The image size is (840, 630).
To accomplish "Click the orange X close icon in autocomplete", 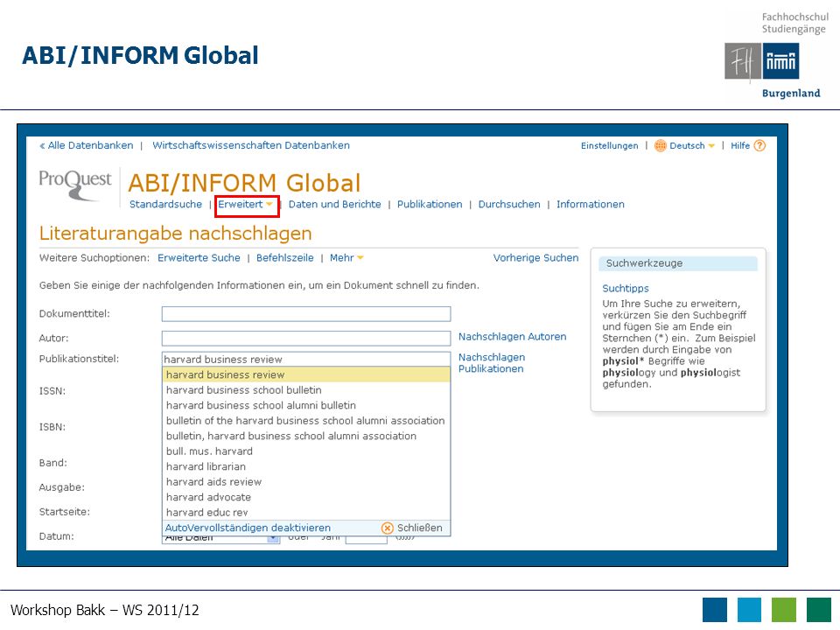I will (388, 528).
